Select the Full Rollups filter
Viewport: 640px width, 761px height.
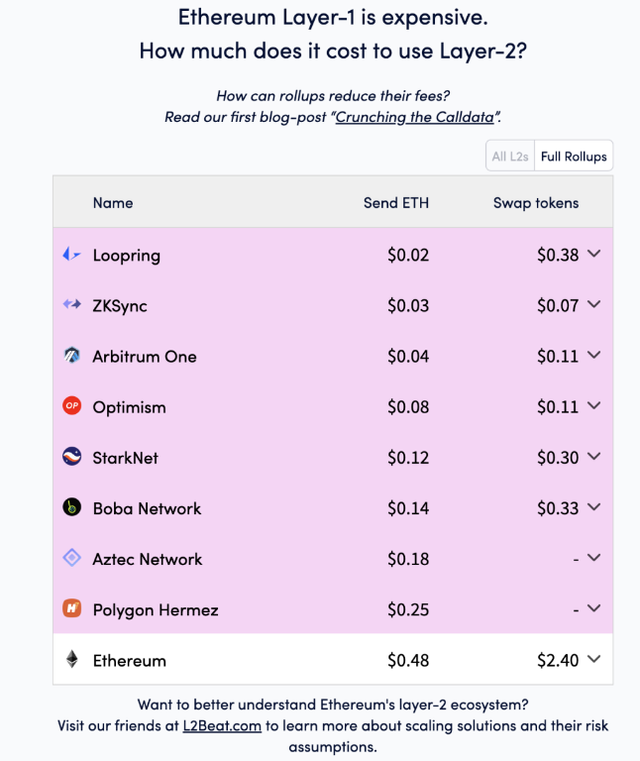[x=574, y=156]
